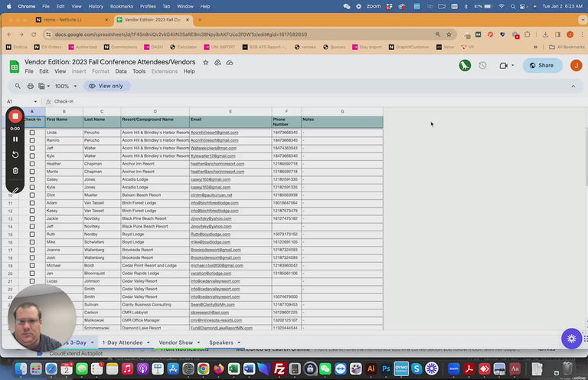Search the sheet with magnifier toolbar icon
This screenshot has width=588, height=380.
pyautogui.click(x=18, y=86)
